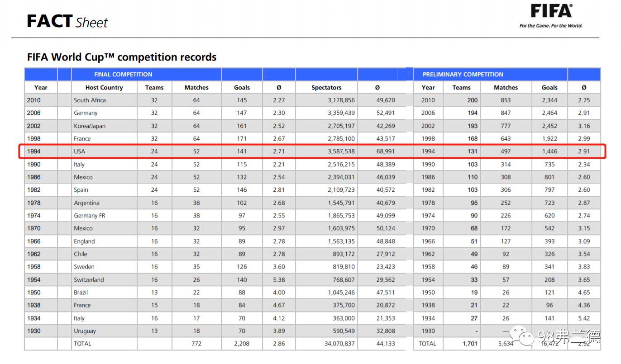Click the FIFA logo at top right
The width and height of the screenshot is (621, 364).
coord(551,10)
